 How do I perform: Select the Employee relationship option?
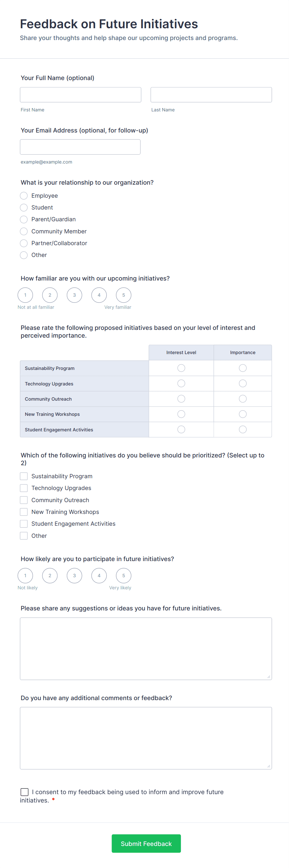point(24,196)
